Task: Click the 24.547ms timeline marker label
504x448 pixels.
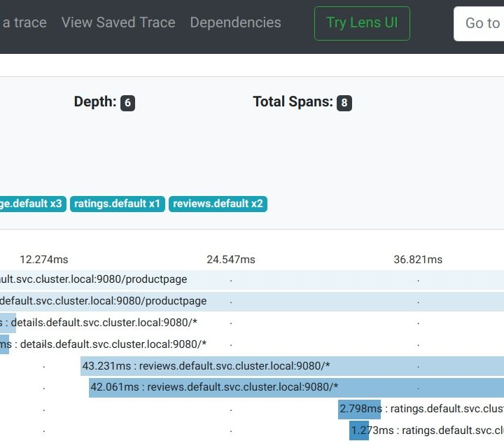Action: coord(231,260)
